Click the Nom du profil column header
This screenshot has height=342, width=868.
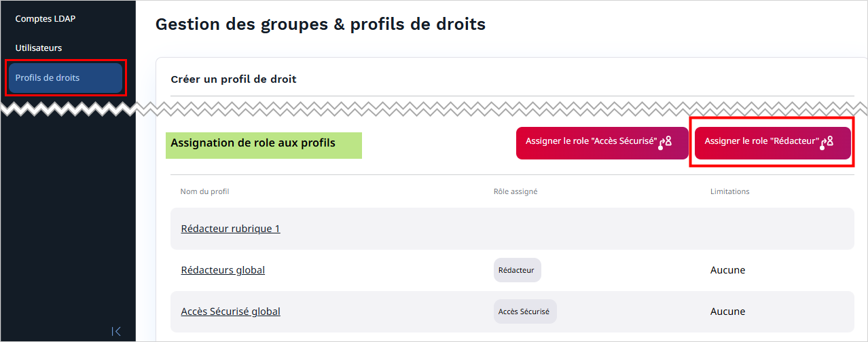tap(204, 191)
